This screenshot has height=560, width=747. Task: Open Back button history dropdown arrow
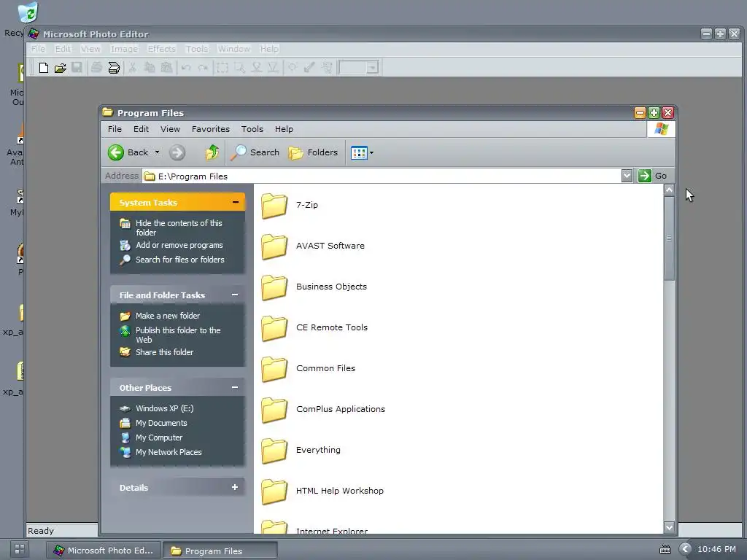158,152
